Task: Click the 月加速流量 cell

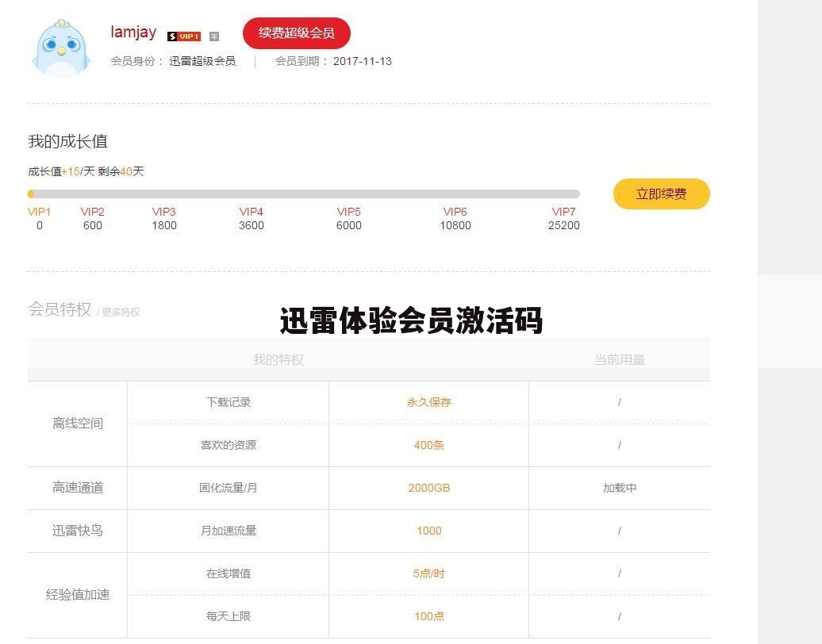Action: point(228,531)
